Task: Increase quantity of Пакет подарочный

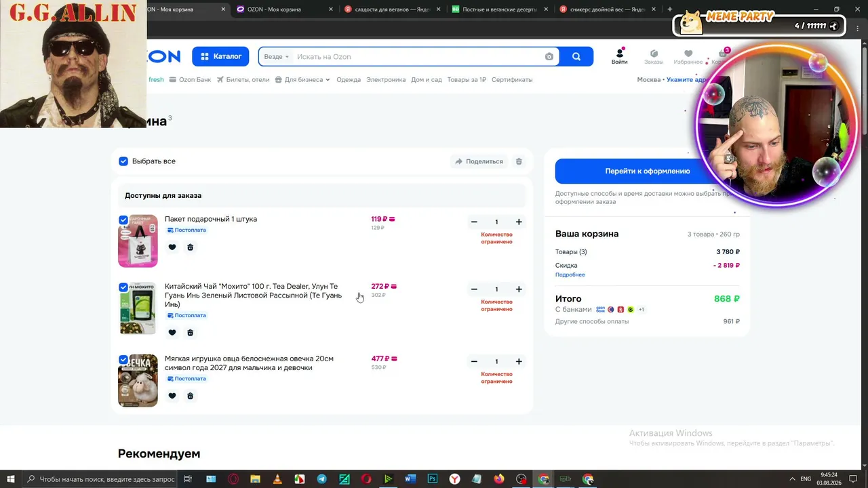Action: (x=519, y=222)
